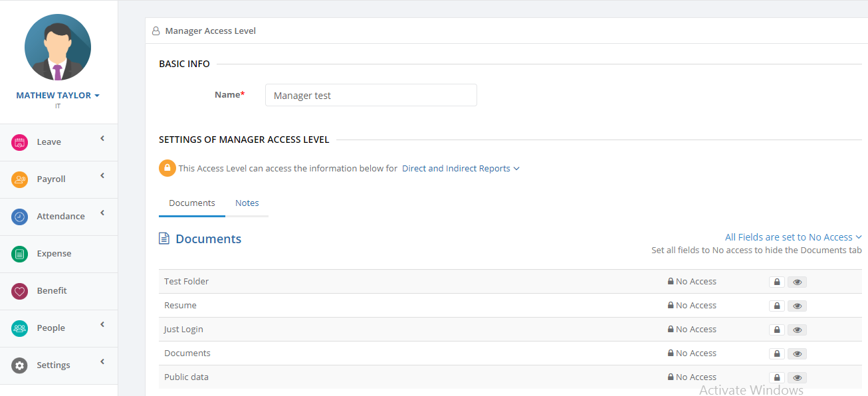868x396 pixels.
Task: Switch to the Notes tab
Action: 247,203
